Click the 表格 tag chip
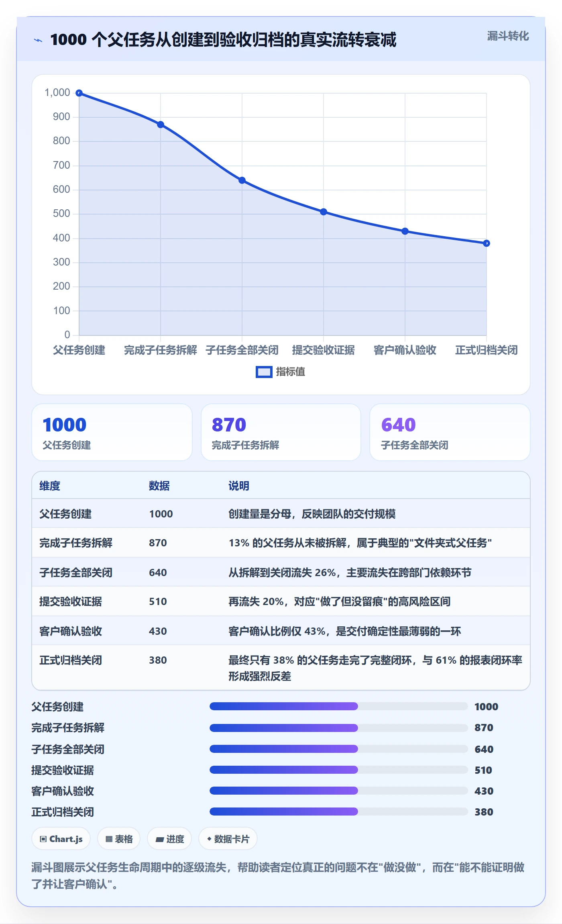 pos(119,839)
